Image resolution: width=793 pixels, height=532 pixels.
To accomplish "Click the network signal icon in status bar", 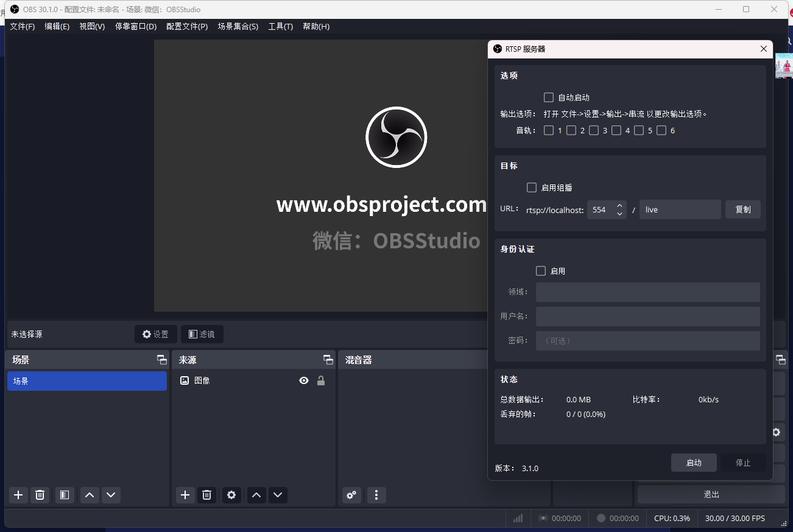I will pyautogui.click(x=518, y=518).
